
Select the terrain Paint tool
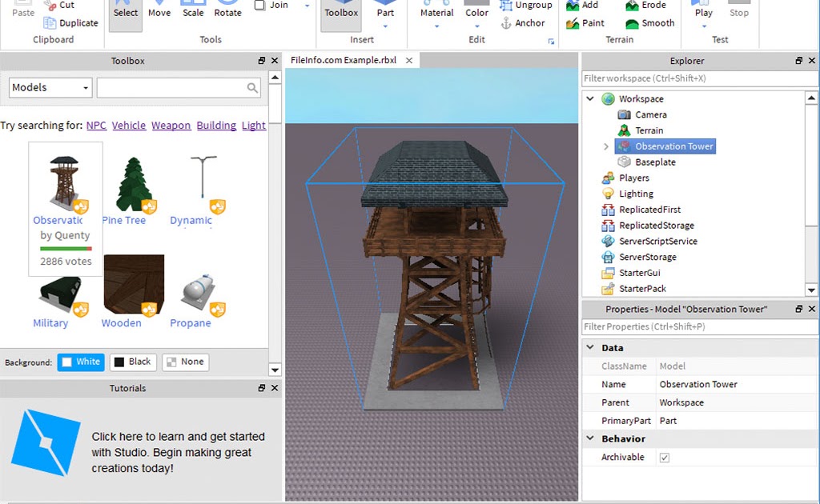(x=585, y=23)
